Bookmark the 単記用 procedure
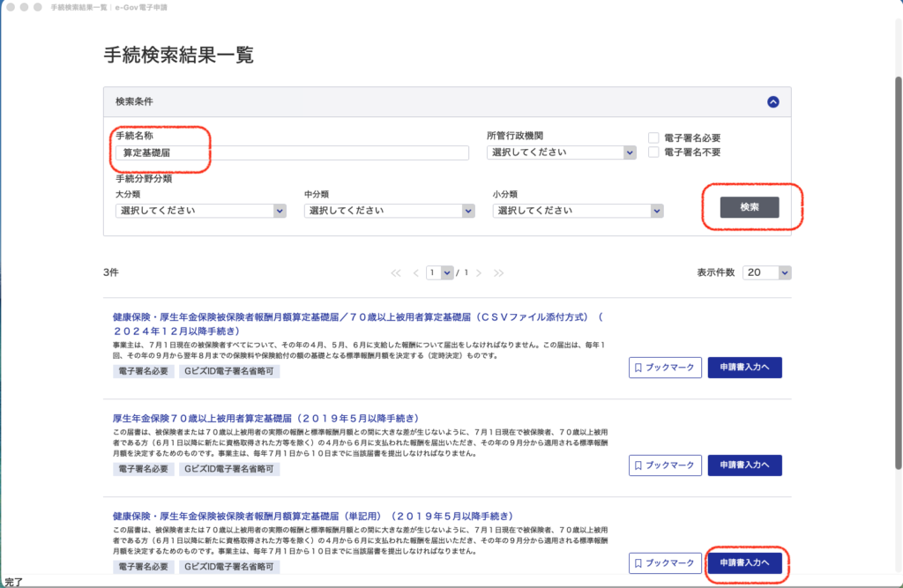The image size is (903, 588). click(x=665, y=563)
